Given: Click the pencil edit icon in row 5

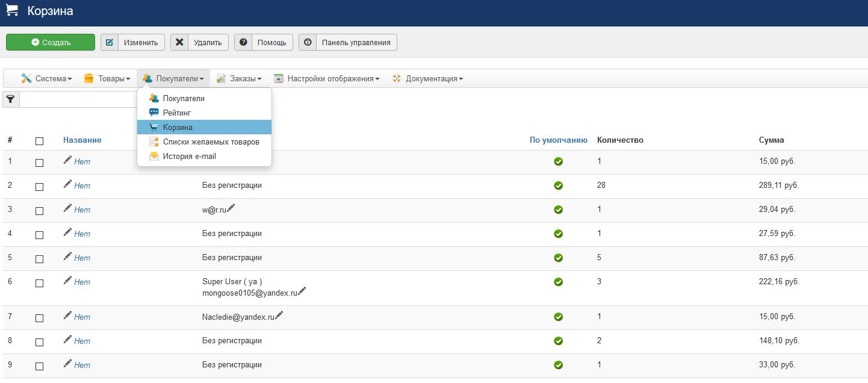Looking at the screenshot, I should (67, 257).
